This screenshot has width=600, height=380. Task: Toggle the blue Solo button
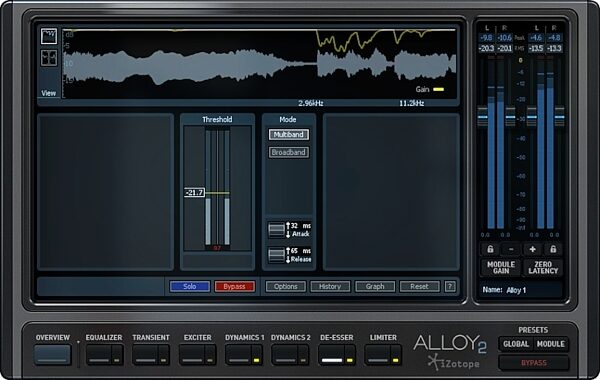pyautogui.click(x=190, y=286)
